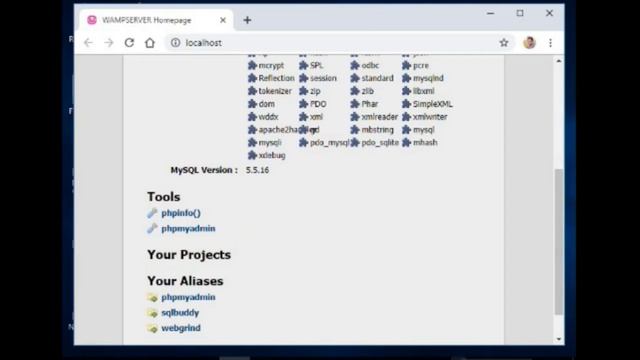Click the pcre extension text
Viewport: 640px width, 360px height.
click(x=421, y=65)
